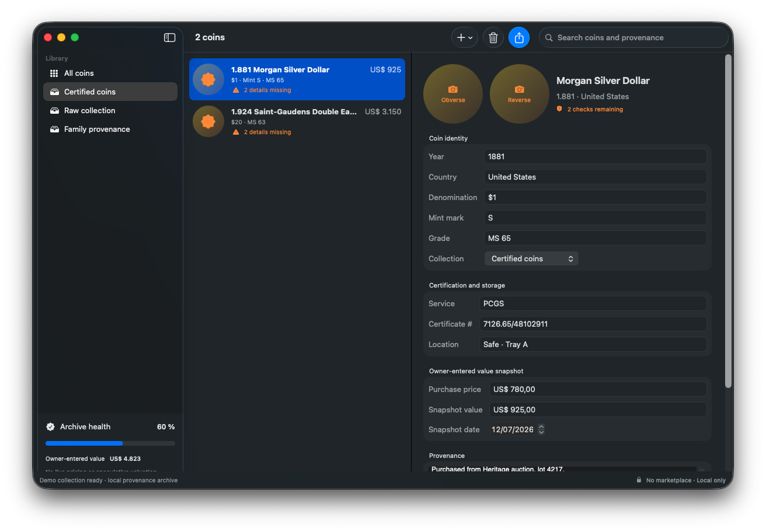Click the All coins grid icon

tap(54, 73)
